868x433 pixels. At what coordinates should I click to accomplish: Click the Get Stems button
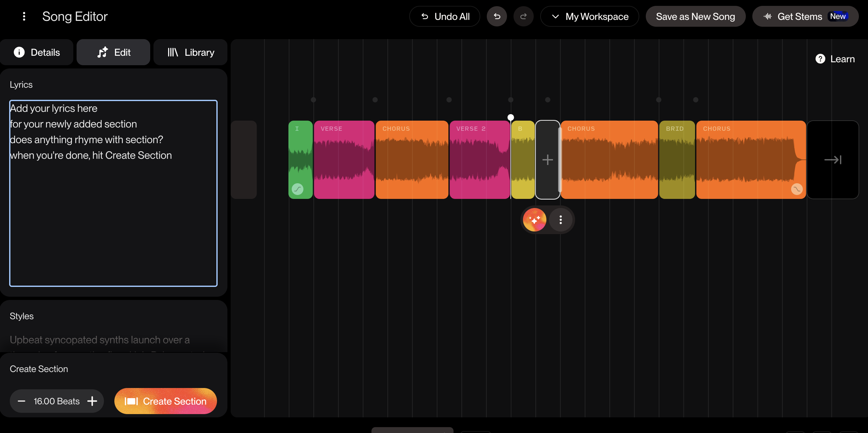click(x=805, y=16)
